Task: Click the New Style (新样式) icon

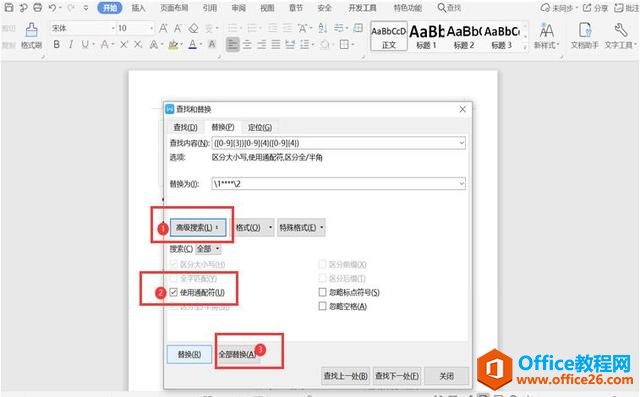Action: coord(547,30)
